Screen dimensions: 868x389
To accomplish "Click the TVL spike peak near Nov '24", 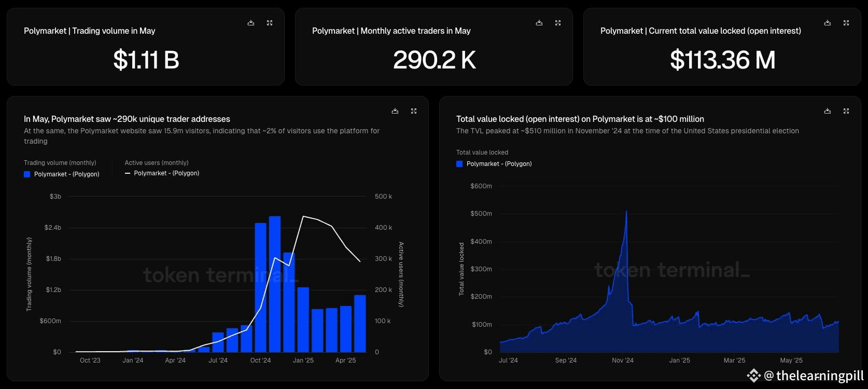I will 626,212.
